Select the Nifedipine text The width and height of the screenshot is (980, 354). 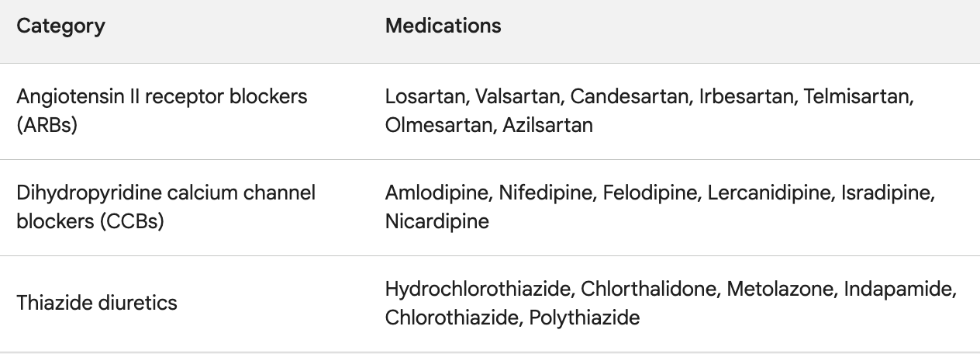543,193
